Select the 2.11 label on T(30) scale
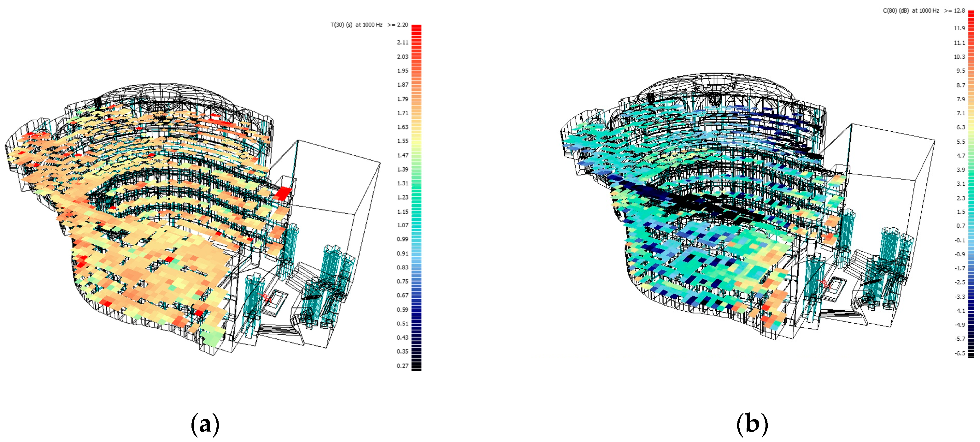Screen dimensions: 980x442 [402, 42]
